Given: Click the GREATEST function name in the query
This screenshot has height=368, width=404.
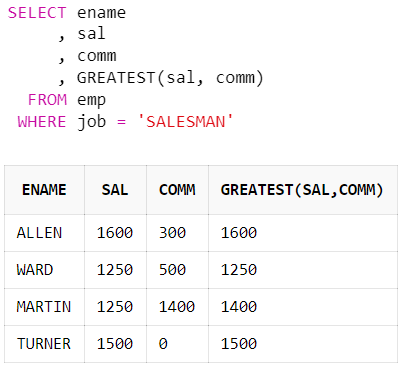Looking at the screenshot, I should coord(116,78).
